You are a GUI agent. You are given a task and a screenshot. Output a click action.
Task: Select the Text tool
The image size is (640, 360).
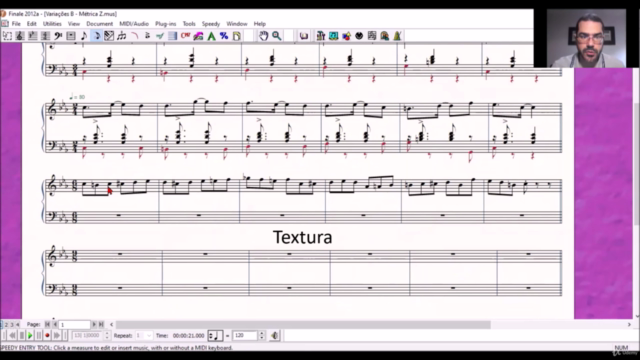click(x=211, y=36)
